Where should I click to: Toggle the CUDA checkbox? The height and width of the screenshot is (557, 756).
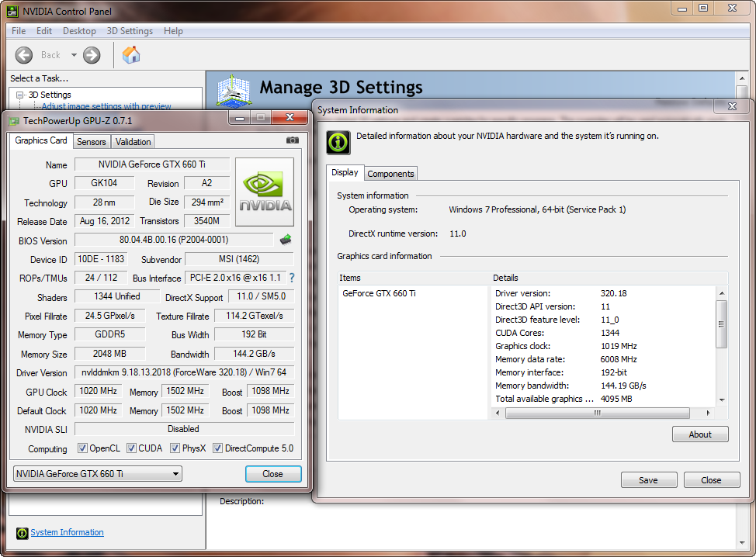[x=132, y=448]
